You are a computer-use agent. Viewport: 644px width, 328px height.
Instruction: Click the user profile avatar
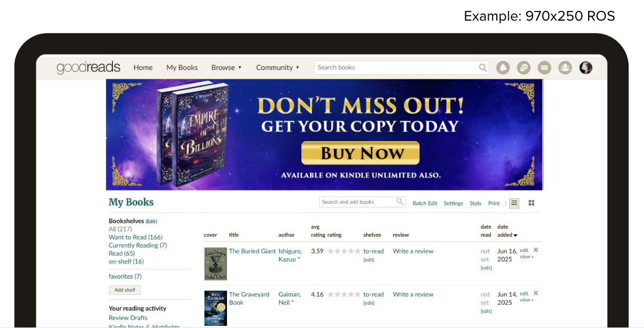pos(585,68)
